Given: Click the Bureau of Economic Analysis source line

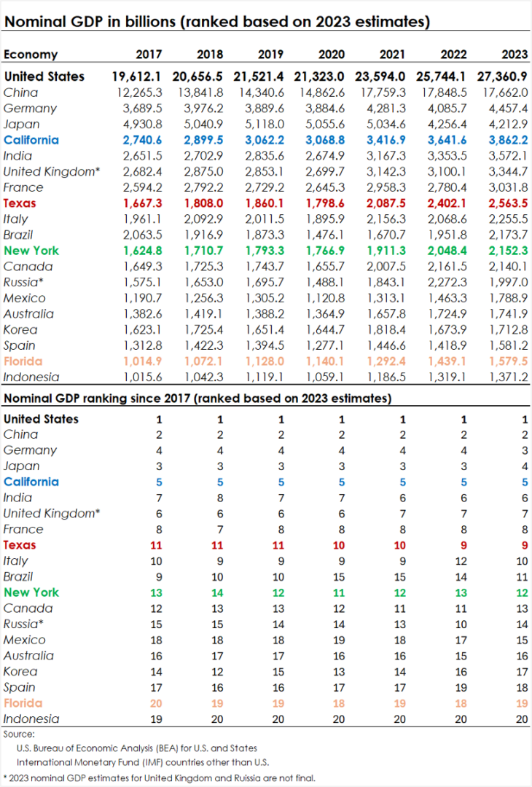Looking at the screenshot, I should [136, 748].
